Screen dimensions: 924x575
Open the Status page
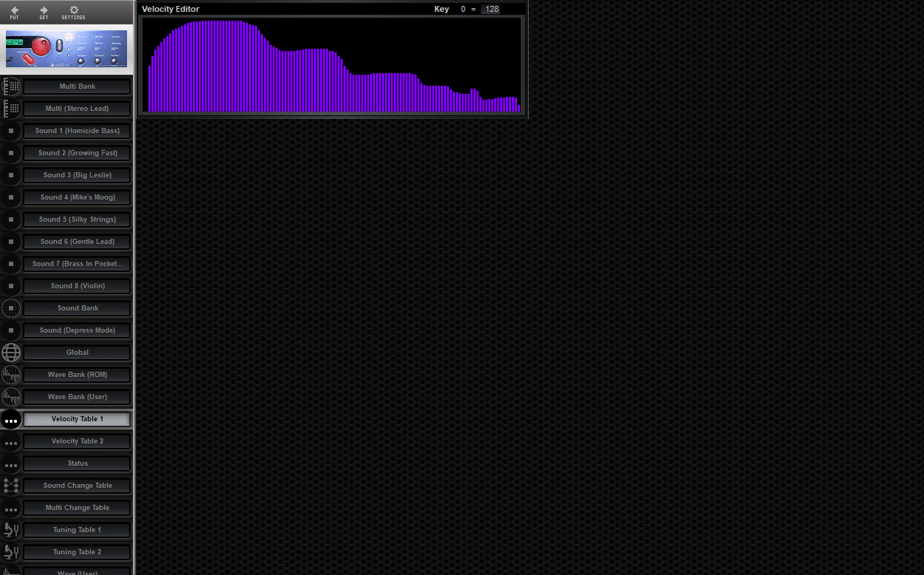(77, 463)
